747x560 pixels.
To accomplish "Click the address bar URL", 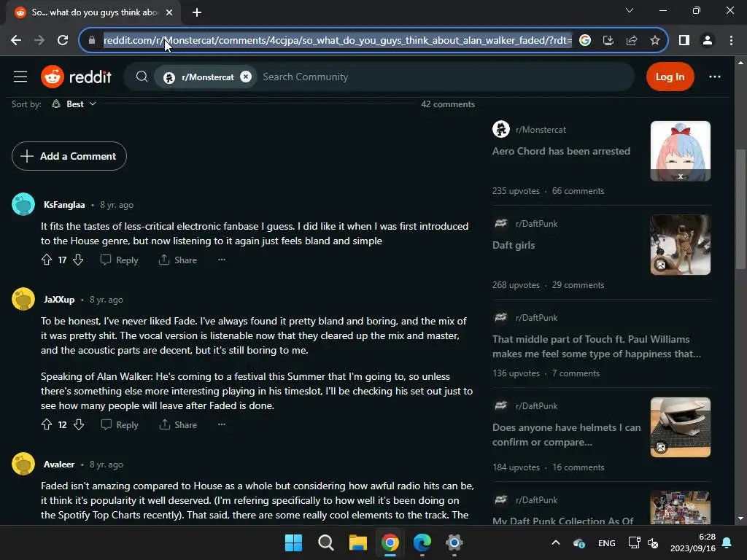I will (337, 41).
